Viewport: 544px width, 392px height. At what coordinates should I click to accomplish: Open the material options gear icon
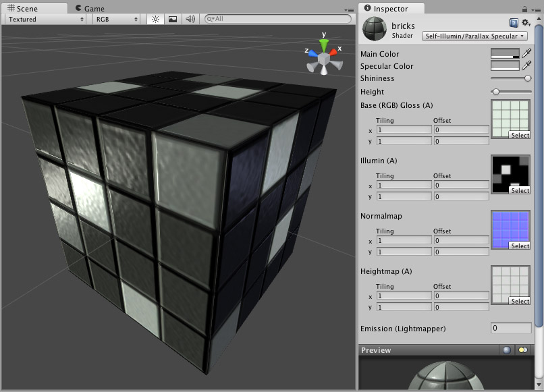click(524, 22)
